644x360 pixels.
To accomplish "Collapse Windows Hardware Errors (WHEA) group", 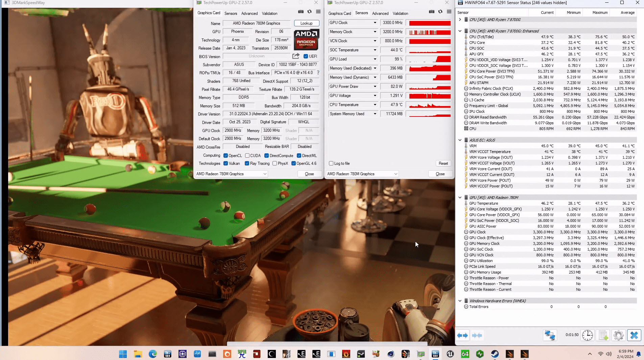I will pyautogui.click(x=460, y=301).
